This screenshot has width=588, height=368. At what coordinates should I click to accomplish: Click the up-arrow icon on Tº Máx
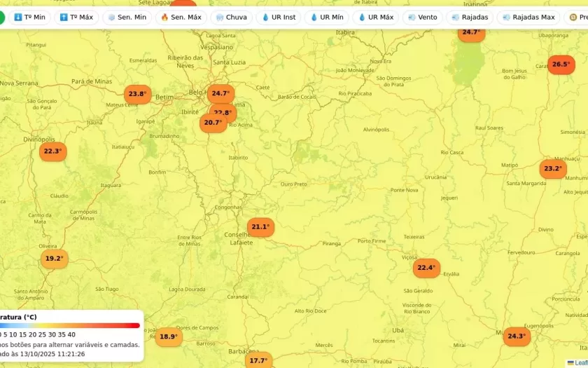pyautogui.click(x=64, y=18)
